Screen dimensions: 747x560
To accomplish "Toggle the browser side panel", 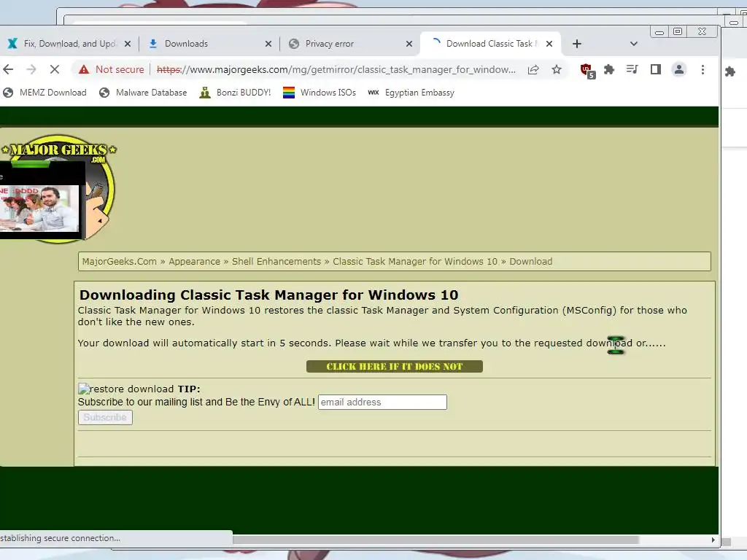I will pyautogui.click(x=656, y=69).
